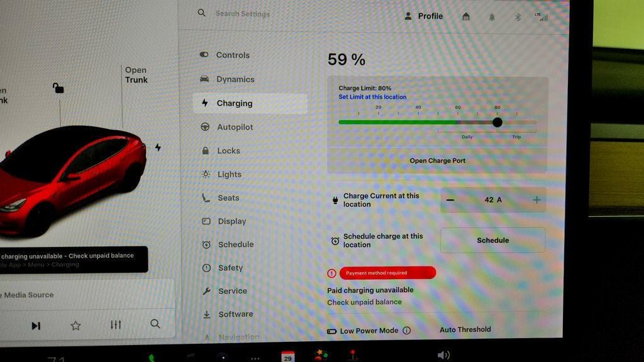The width and height of the screenshot is (644, 362).
Task: Tap the media search magnifier icon
Action: click(x=155, y=324)
